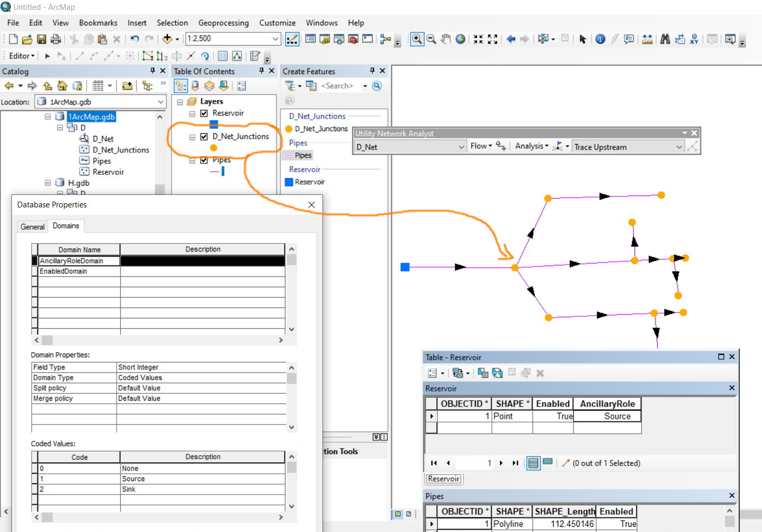Collapse the Layers group in Table Of Contents
The width and height of the screenshot is (762, 532).
tap(180, 102)
